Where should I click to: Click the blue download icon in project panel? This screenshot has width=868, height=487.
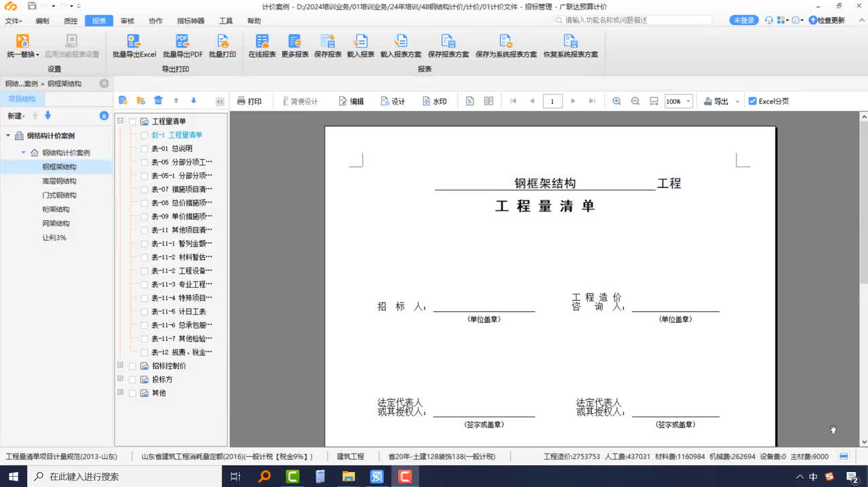pyautogui.click(x=104, y=116)
